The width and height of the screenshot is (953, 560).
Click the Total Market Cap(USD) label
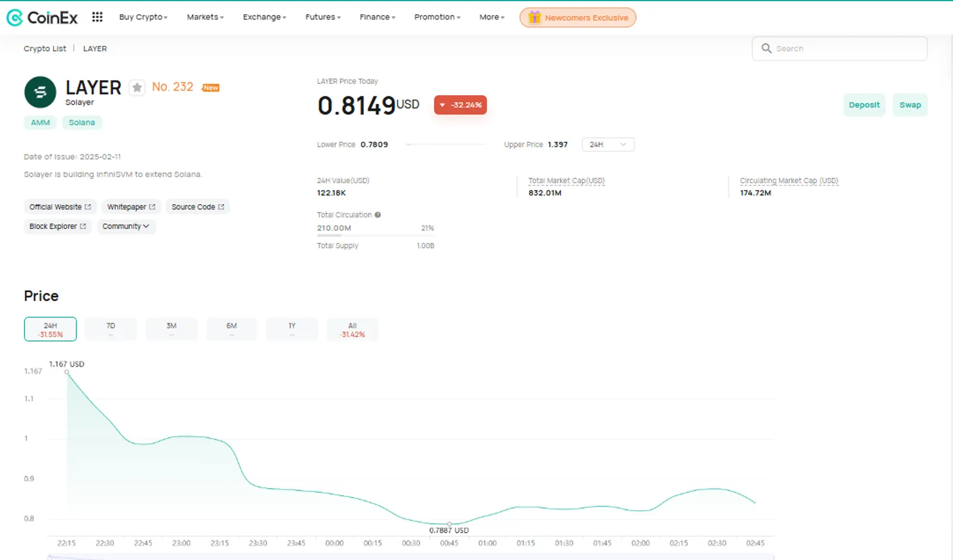click(x=566, y=180)
